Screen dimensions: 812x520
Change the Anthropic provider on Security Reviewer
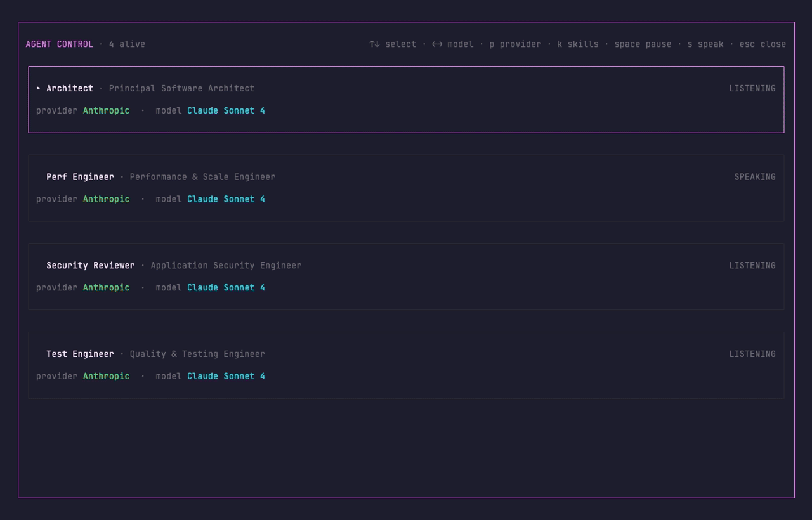click(106, 287)
